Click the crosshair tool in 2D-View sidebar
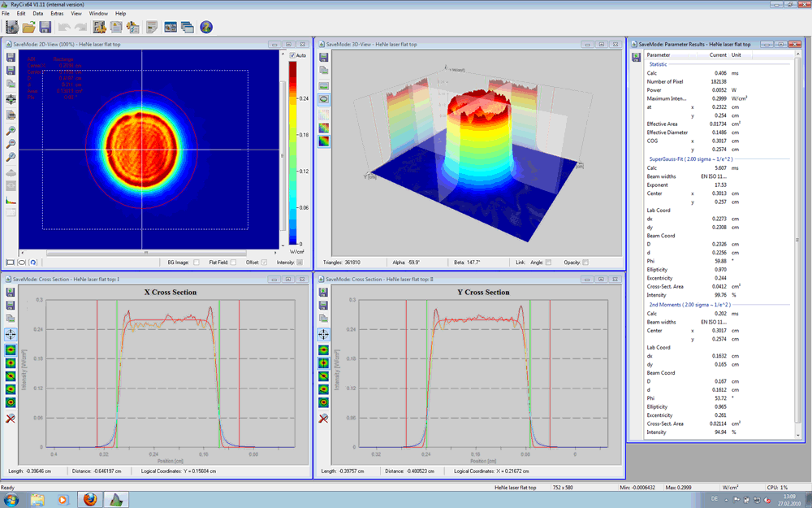The image size is (812, 508). coord(11,99)
